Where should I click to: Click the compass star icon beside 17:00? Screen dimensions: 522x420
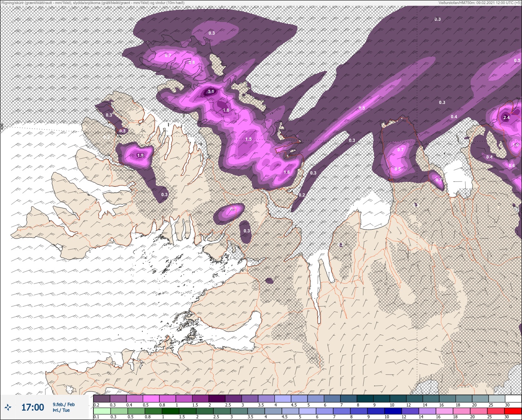coord(8,407)
